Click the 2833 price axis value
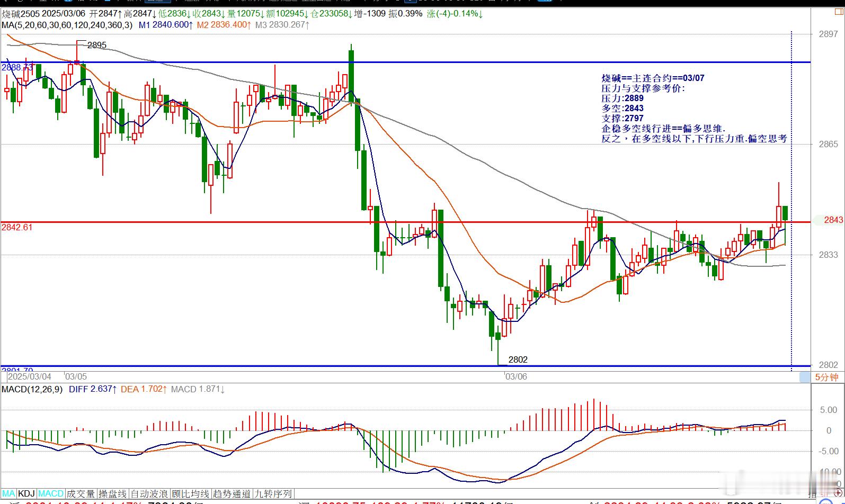Screen dimensions: 845x504 (829, 255)
